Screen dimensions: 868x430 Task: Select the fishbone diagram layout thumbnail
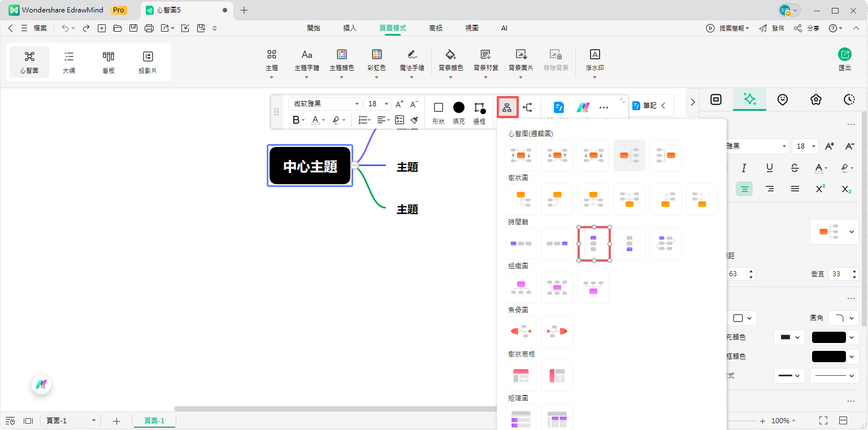coord(520,331)
